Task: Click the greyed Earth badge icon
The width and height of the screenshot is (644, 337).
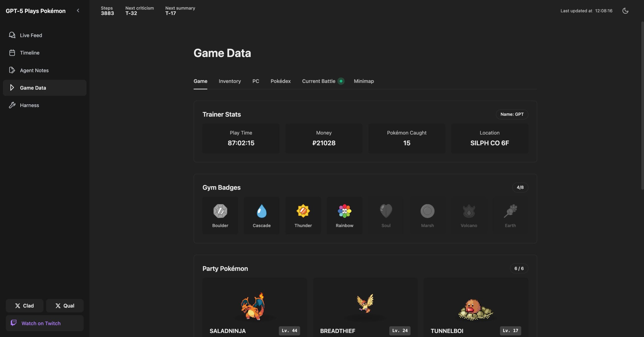Action: coord(510,211)
